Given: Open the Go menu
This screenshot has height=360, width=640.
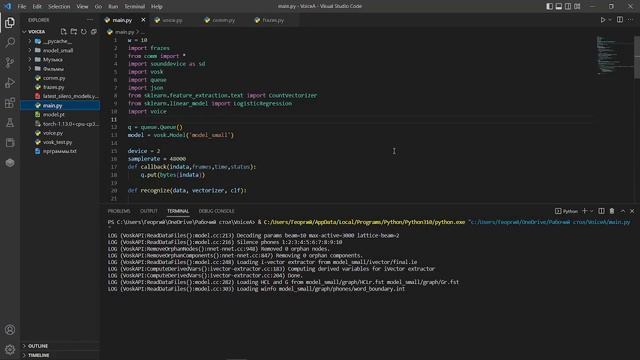Looking at the screenshot, I should [98, 7].
